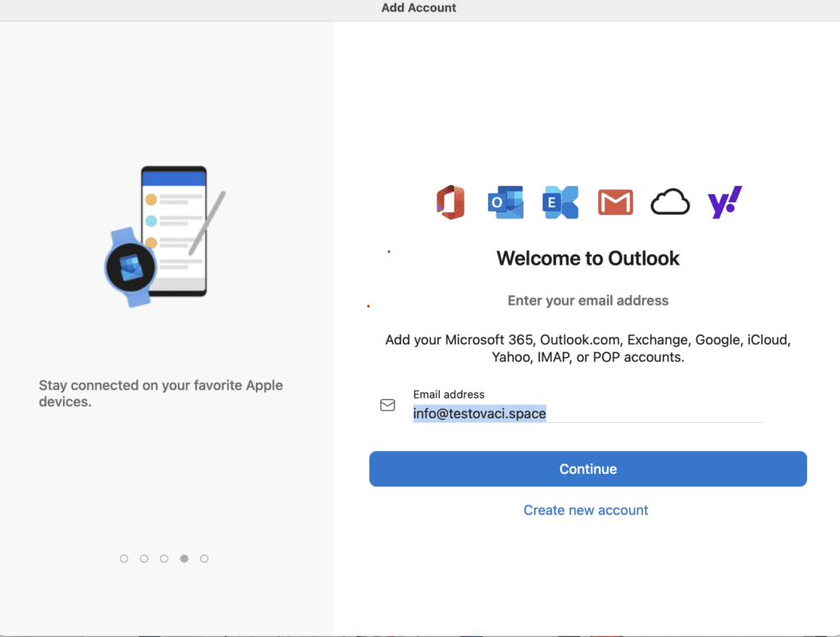Image resolution: width=840 pixels, height=637 pixels.
Task: Click the Gmail envelope icon
Action: tap(615, 202)
